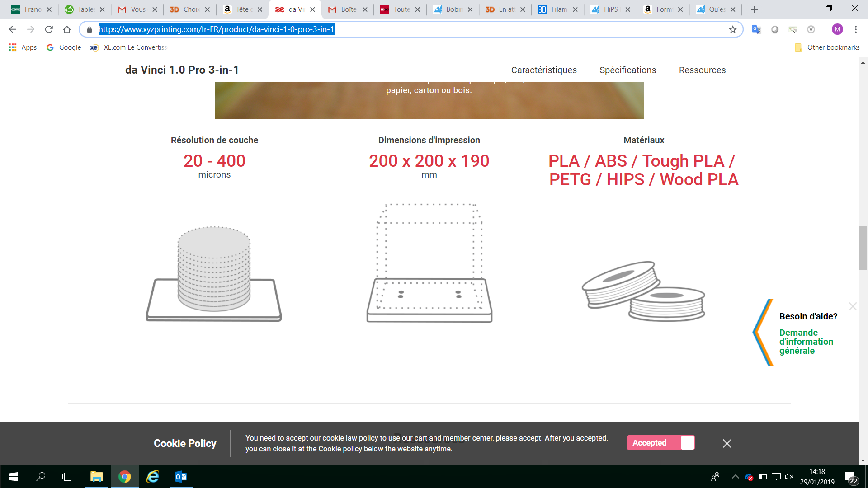
Task: Open Task View on taskbar
Action: coord(68,477)
